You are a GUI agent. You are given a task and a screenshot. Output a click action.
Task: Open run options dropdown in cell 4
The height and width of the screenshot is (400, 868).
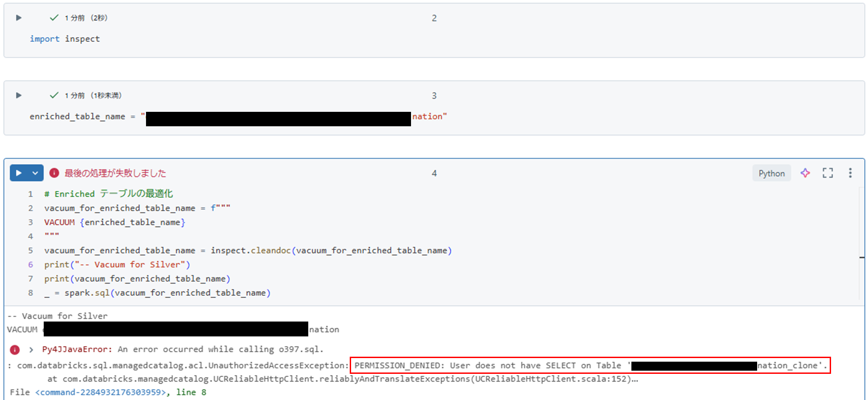(35, 173)
